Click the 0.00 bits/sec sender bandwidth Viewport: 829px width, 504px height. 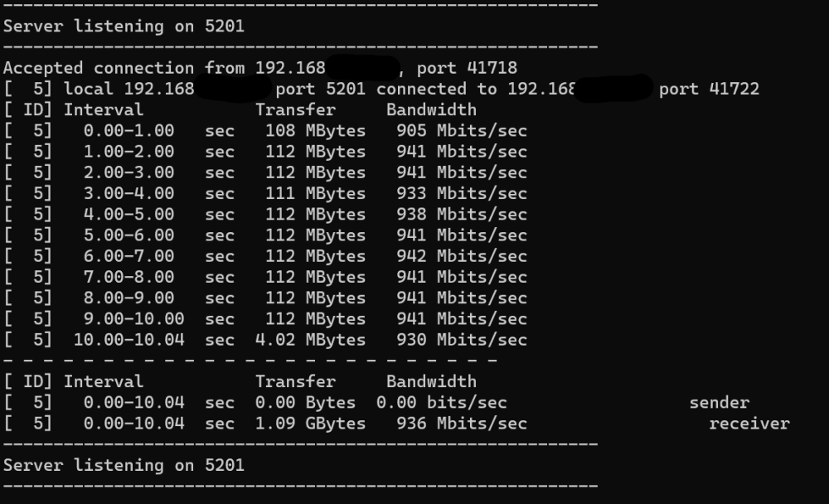[442, 403]
